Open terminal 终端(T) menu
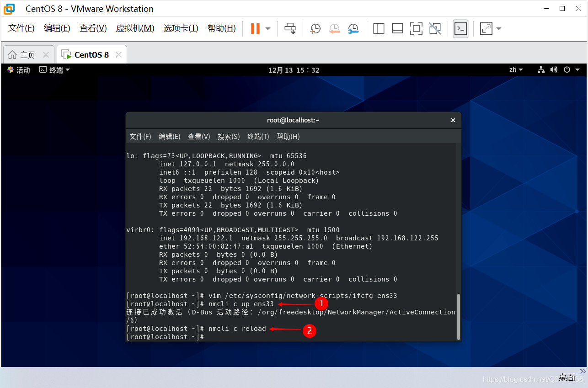 [x=258, y=137]
